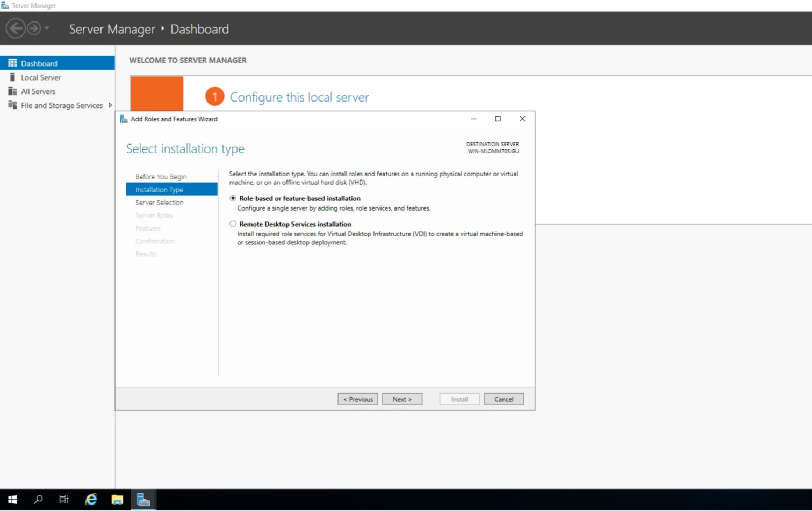Go to Server Selection step
The image size is (812, 511).
[159, 203]
